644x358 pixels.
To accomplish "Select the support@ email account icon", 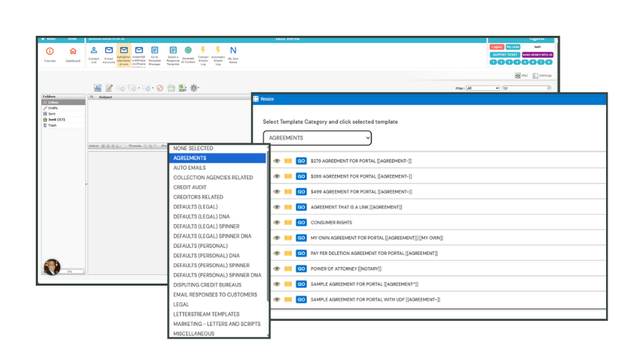I will coord(139,50).
